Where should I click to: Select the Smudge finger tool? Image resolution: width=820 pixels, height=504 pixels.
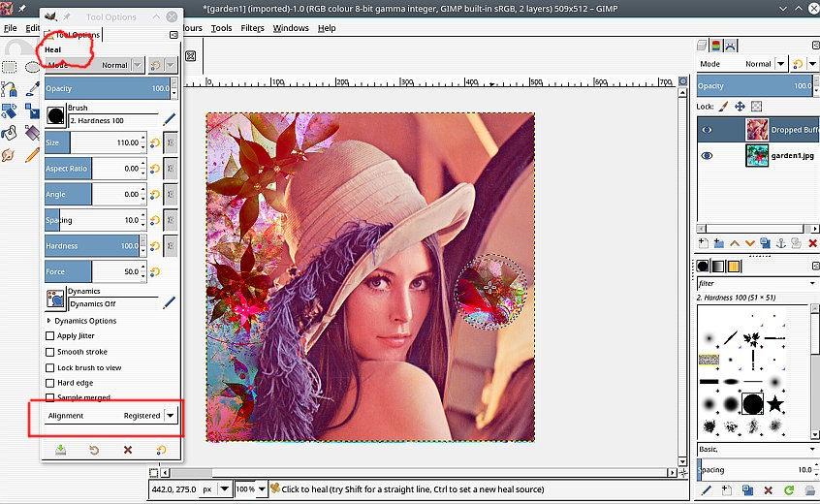pos(9,155)
